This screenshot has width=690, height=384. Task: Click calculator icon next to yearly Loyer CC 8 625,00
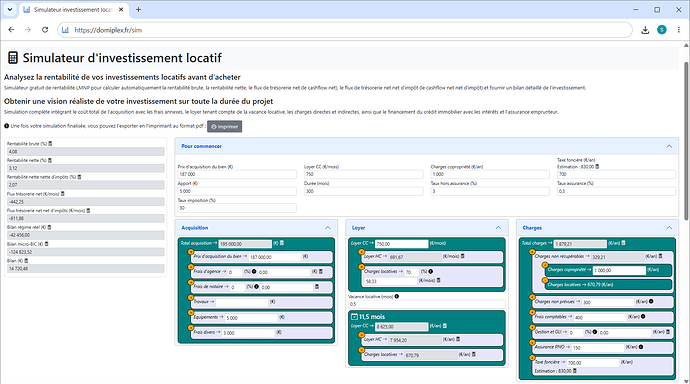click(x=445, y=326)
